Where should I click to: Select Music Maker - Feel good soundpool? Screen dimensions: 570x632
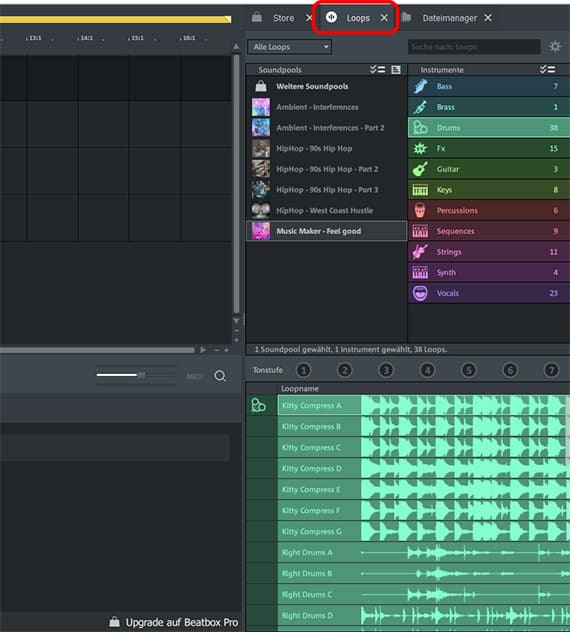click(x=326, y=231)
